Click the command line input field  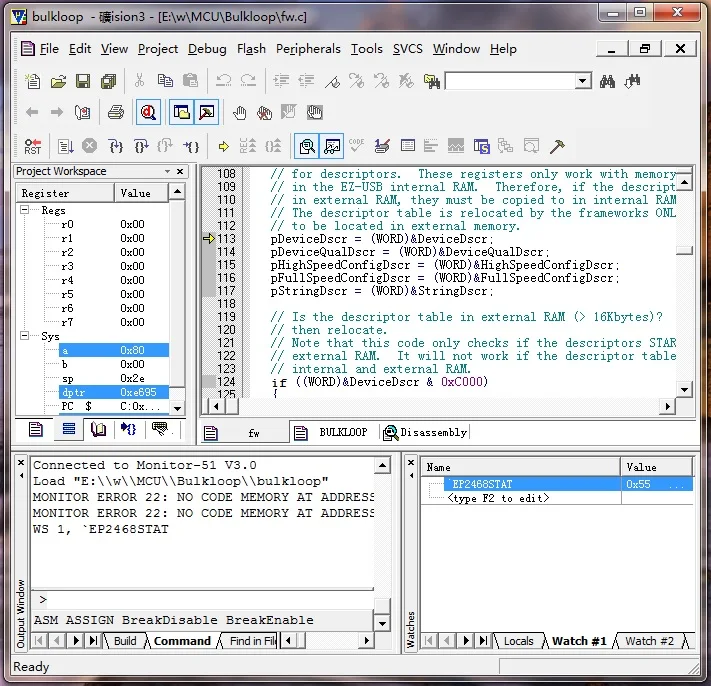tap(200, 600)
